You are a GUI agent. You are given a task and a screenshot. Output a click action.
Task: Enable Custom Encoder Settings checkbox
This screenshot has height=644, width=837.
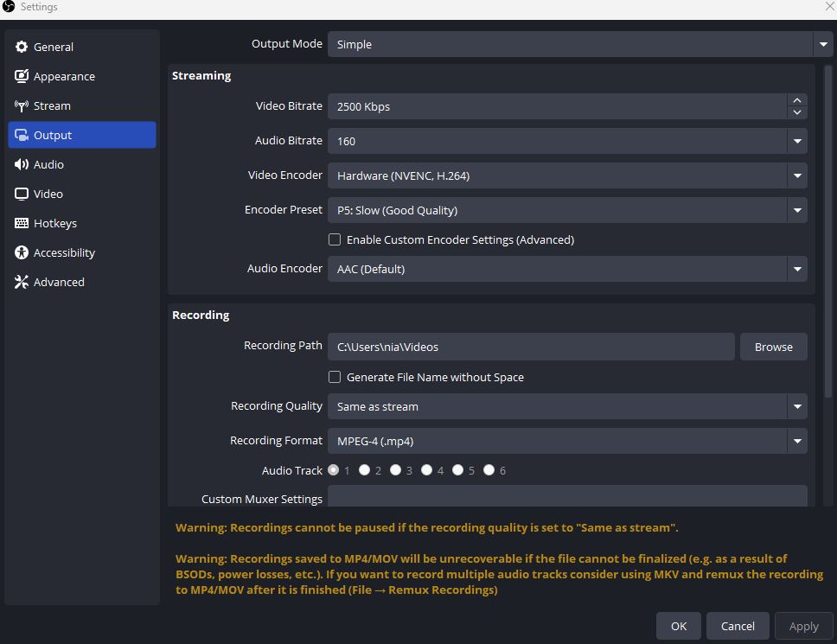point(335,239)
